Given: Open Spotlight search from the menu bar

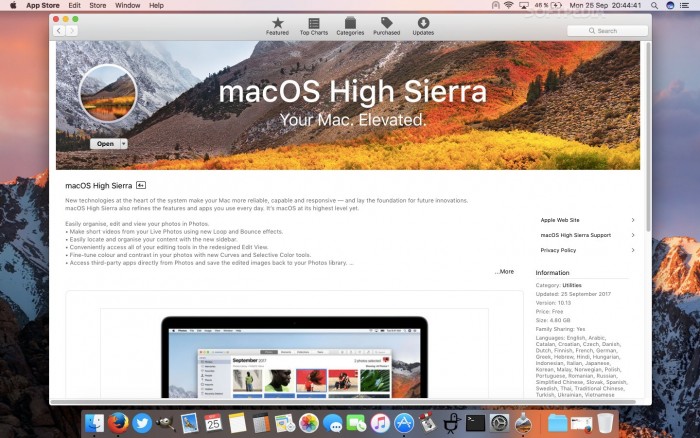Looking at the screenshot, I should pyautogui.click(x=654, y=5).
